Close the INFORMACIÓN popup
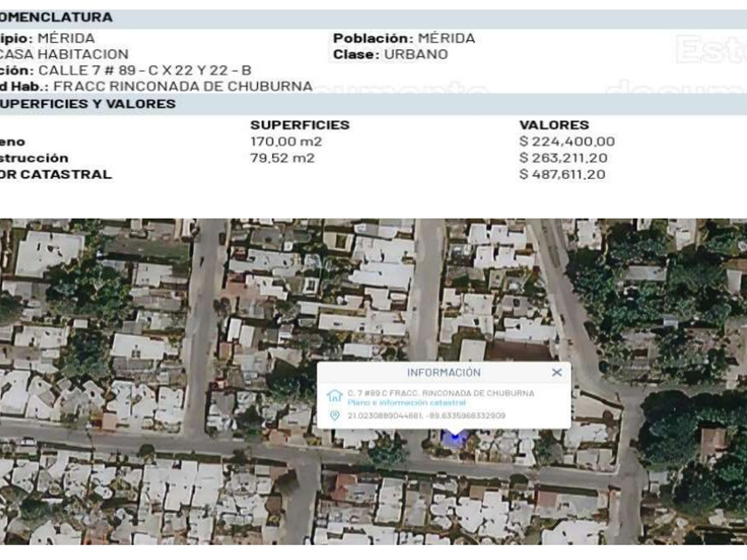747x560 pixels. (x=557, y=372)
